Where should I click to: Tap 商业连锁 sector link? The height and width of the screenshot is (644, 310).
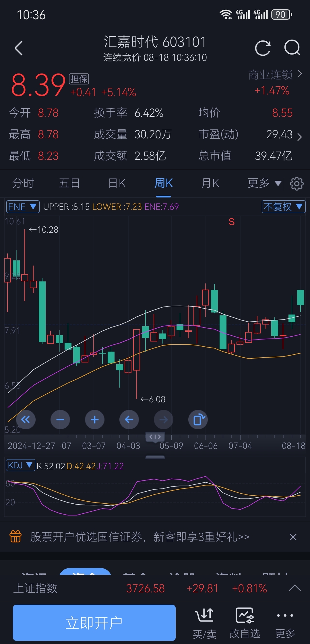click(x=270, y=75)
